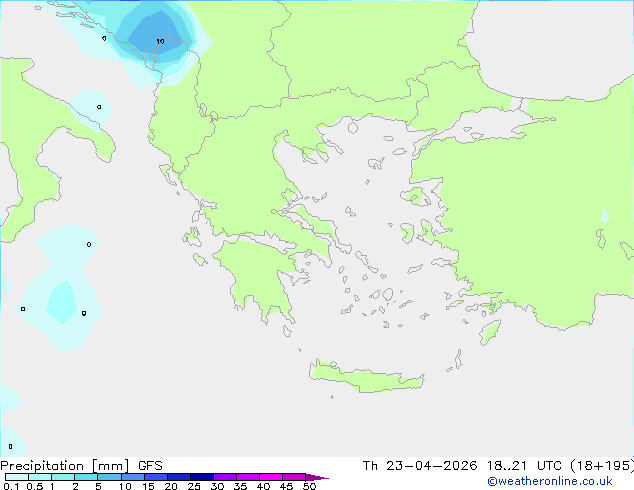Click the '15' legend scale label
634x490 pixels.
(x=148, y=486)
